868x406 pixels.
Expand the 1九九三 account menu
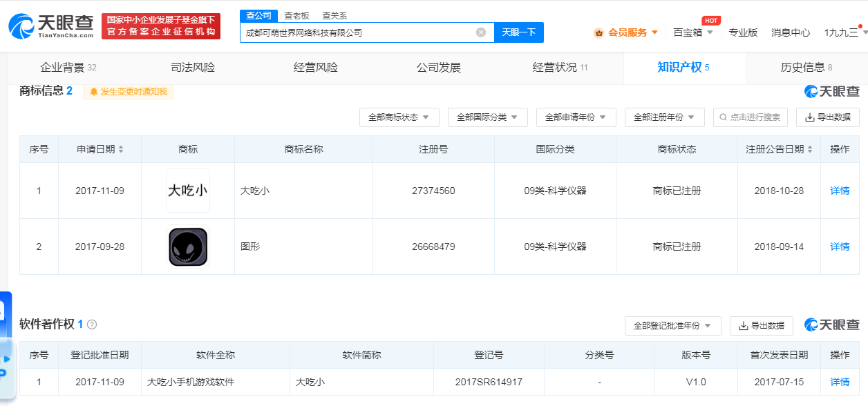pos(845,32)
